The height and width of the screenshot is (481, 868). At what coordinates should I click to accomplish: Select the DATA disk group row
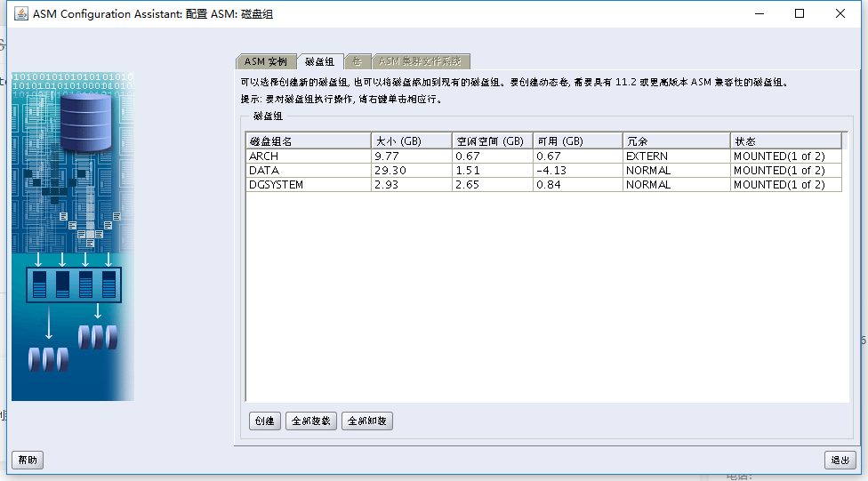click(x=543, y=171)
